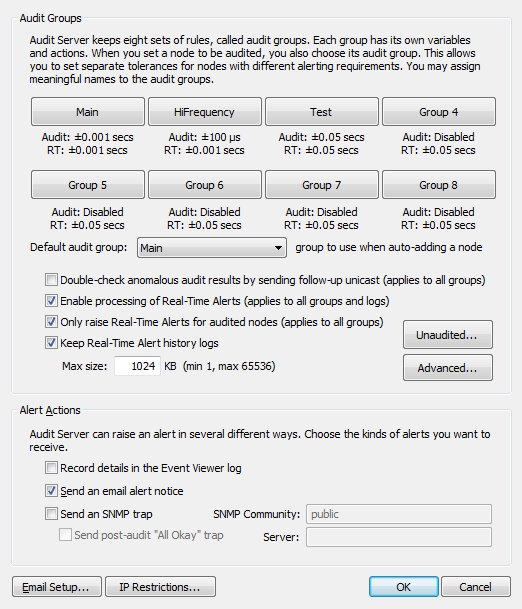The height and width of the screenshot is (609, 522).
Task: Click "(min 1, max 65536)" hint text
Action: click(229, 366)
